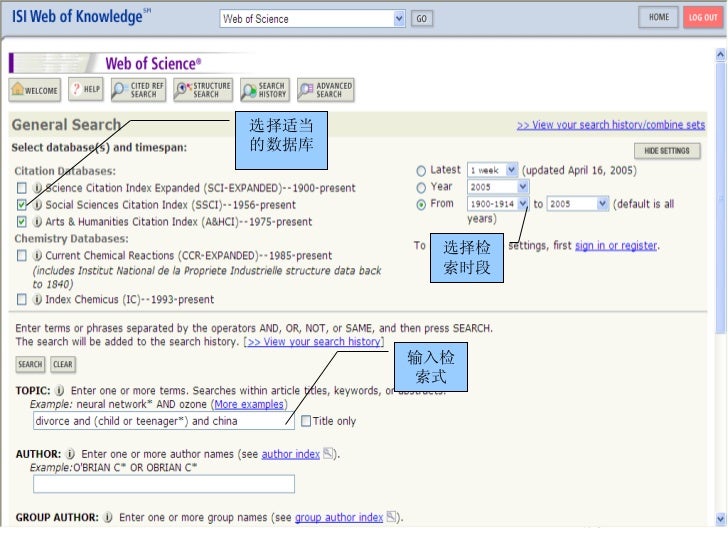Open the group author index link
Image resolution: width=728 pixels, height=546 pixels.
[339, 517]
